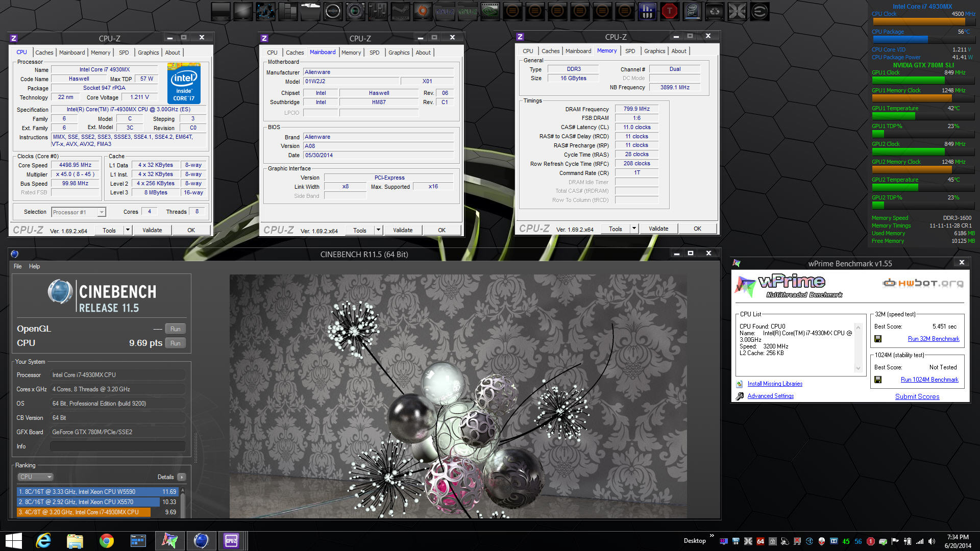Click the Run 32M Benchmark link

pos(934,339)
